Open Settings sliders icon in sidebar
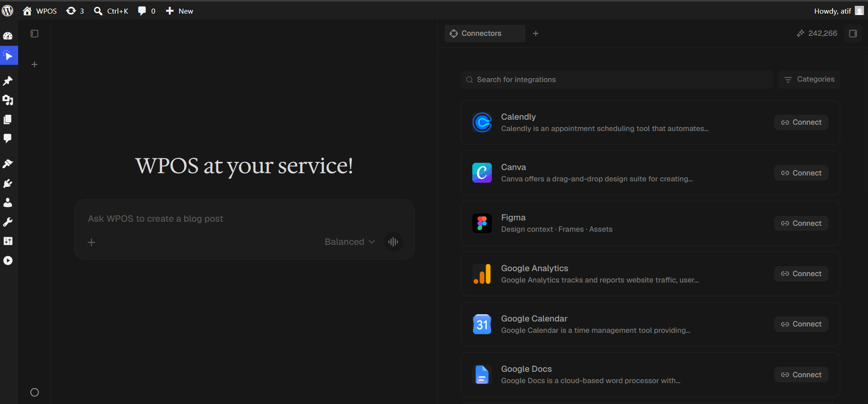Image resolution: width=868 pixels, height=404 pixels. pos(8,241)
